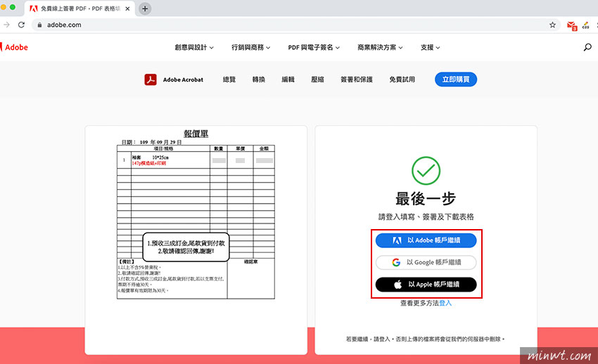Click the adobe.com address bar
Image resolution: width=598 pixels, height=364 pixels.
click(295, 25)
